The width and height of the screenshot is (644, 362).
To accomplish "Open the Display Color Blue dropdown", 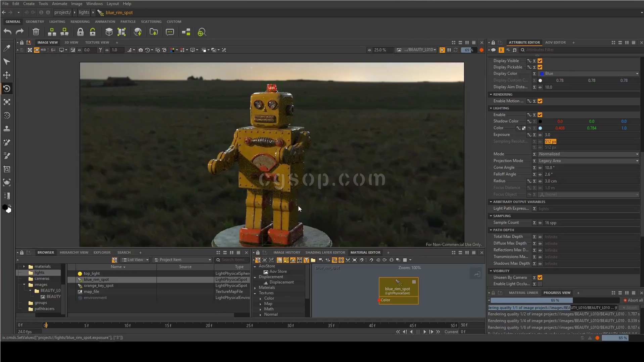I will point(588,73).
